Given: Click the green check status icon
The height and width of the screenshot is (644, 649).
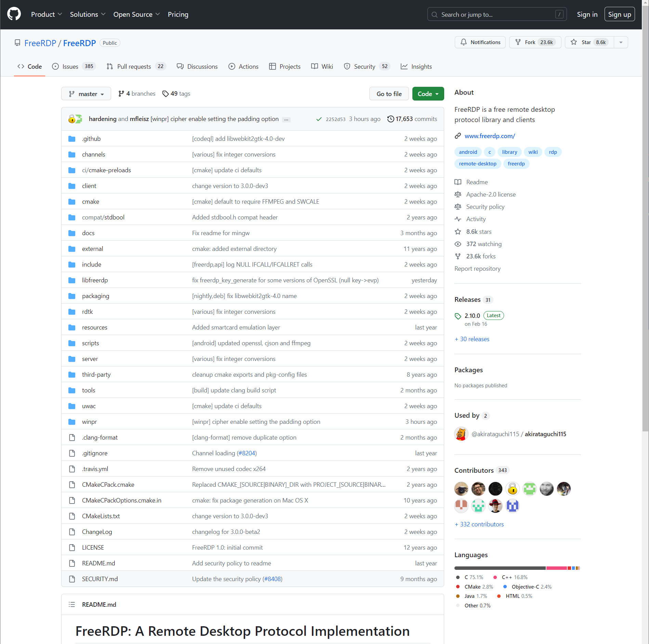Looking at the screenshot, I should coord(319,119).
